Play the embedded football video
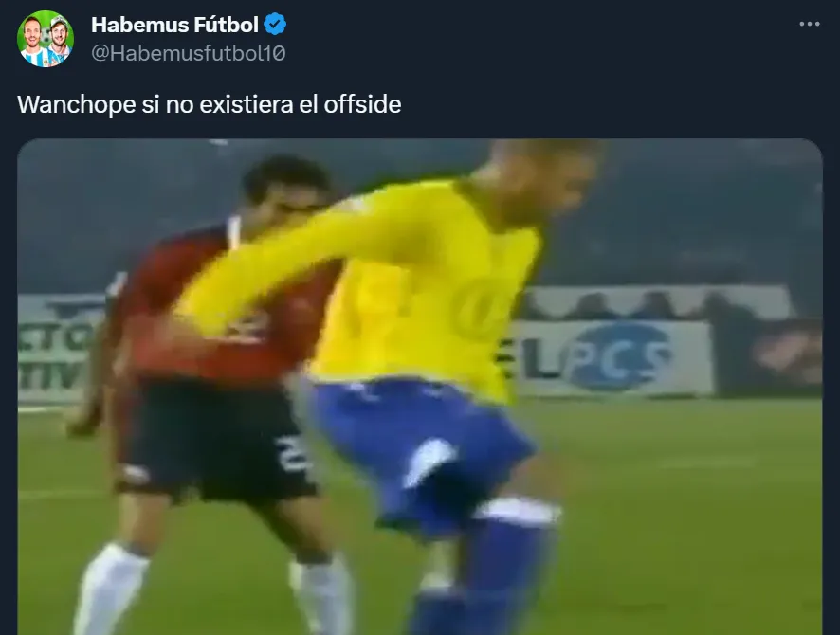This screenshot has width=840, height=635. point(420,387)
